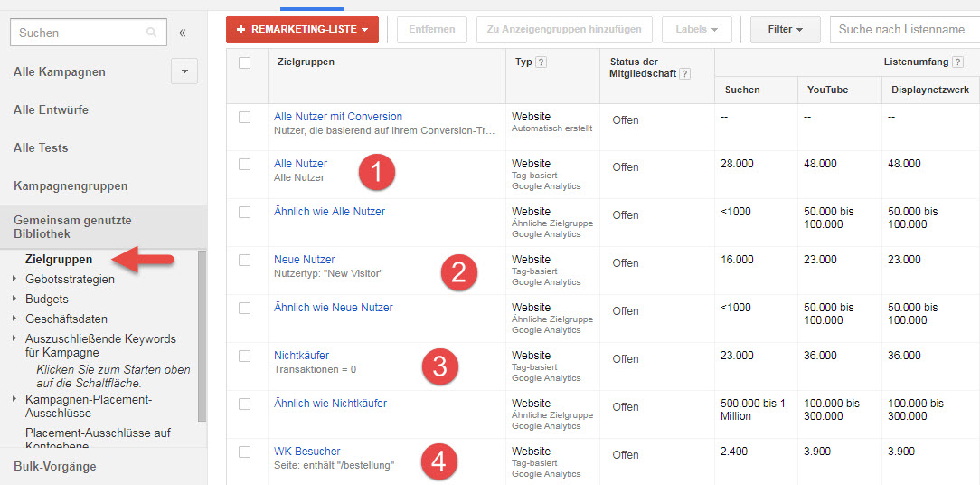Viewport: 980px width, 485px height.
Task: Open Alle Entwürfe in sidebar
Action: (x=51, y=110)
